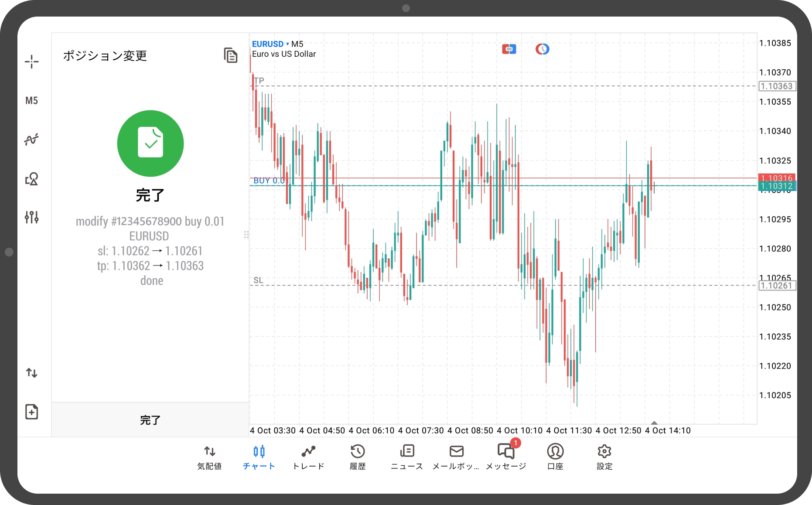Click the green completed checkmark icon

pyautogui.click(x=150, y=143)
